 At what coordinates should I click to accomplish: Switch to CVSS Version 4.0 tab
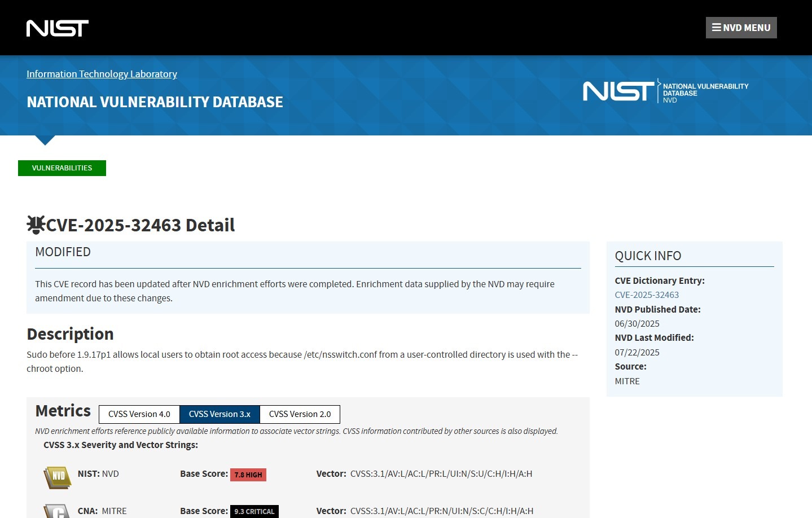pos(139,414)
